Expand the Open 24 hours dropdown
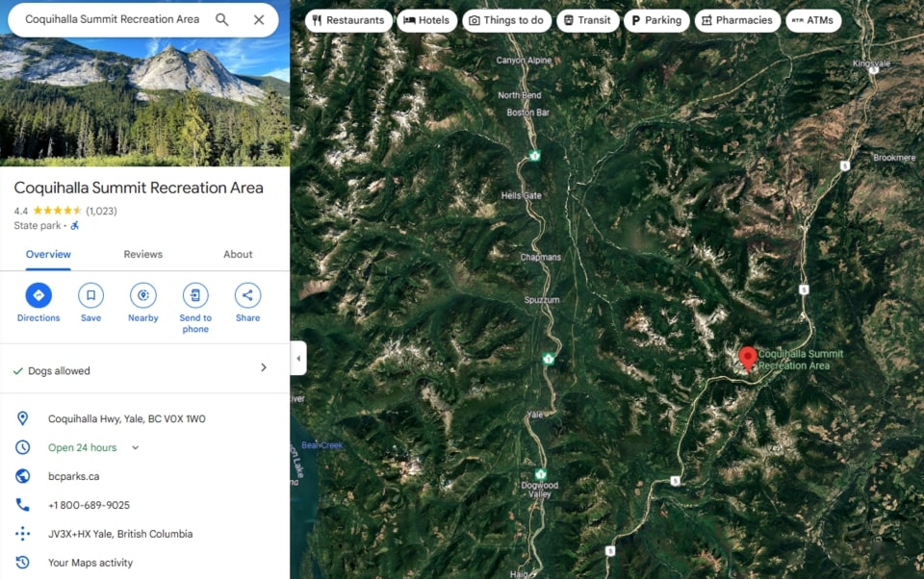 (135, 447)
